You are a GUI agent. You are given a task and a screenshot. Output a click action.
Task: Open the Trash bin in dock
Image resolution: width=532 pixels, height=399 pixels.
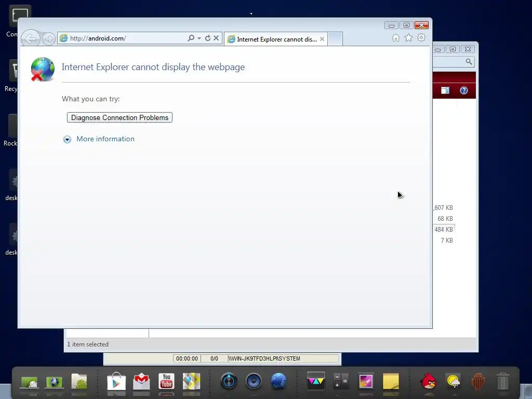tap(503, 381)
